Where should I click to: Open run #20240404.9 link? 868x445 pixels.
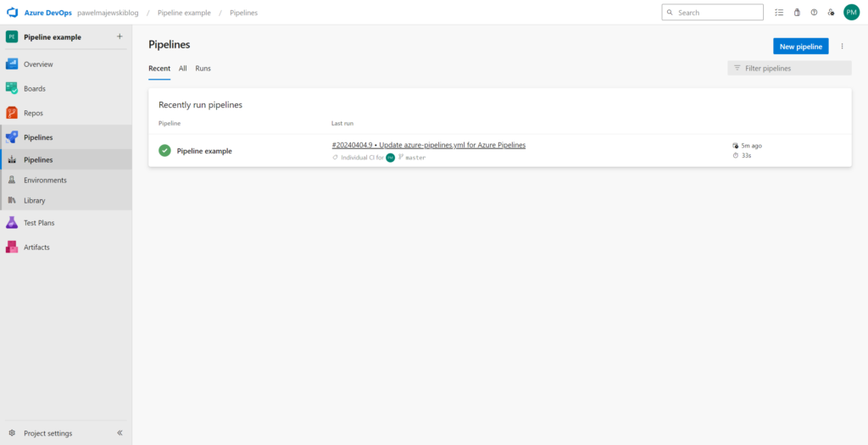click(x=429, y=145)
